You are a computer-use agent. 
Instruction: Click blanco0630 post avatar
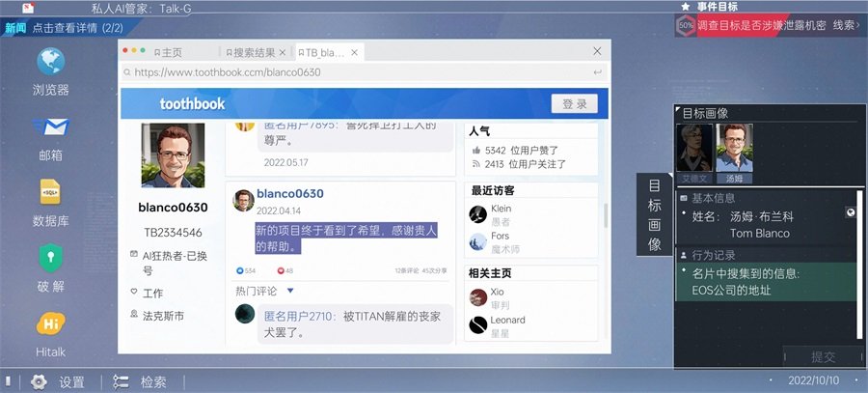tap(244, 200)
